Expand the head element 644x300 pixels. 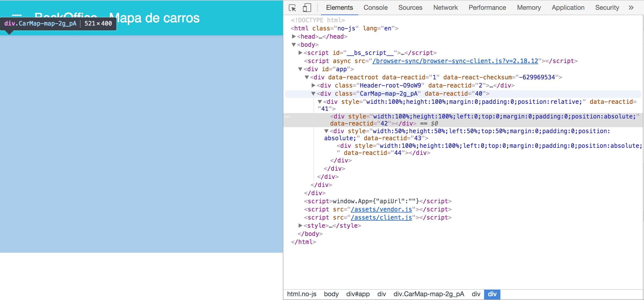294,36
